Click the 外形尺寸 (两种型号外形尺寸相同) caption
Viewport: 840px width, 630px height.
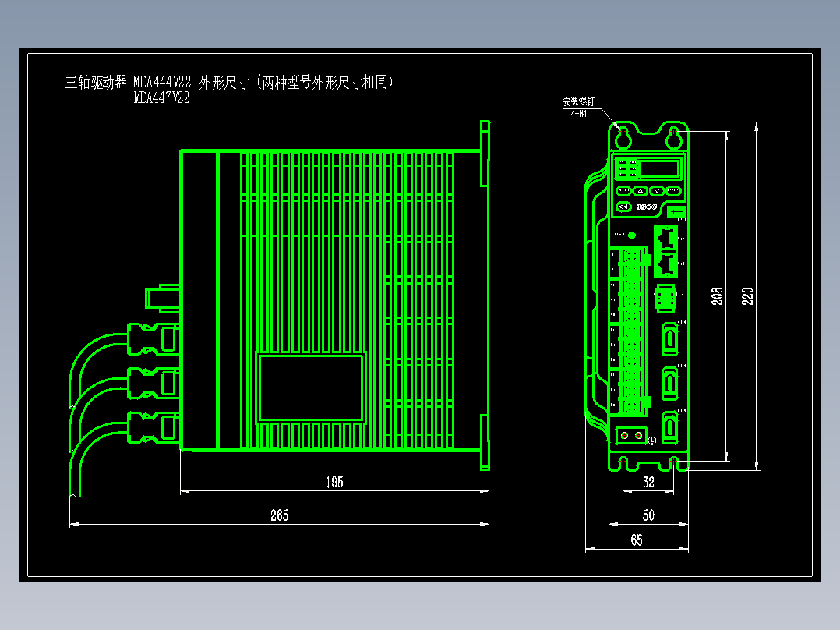(296, 82)
